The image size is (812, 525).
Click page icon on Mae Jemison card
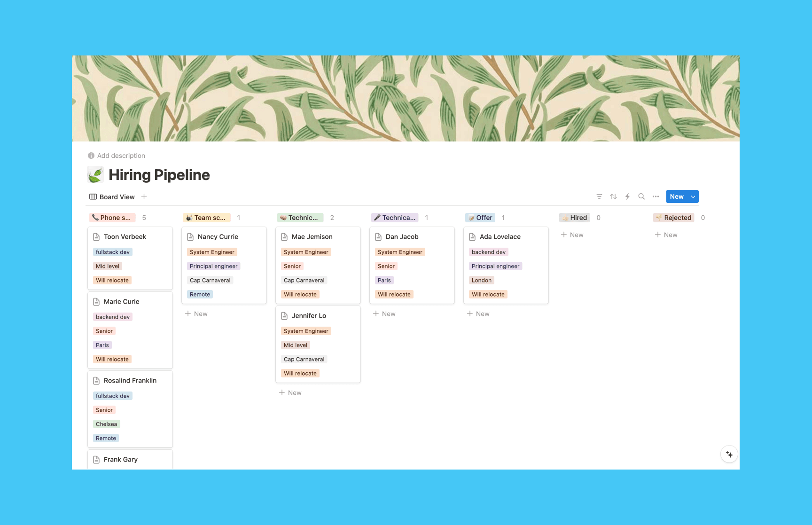(284, 237)
